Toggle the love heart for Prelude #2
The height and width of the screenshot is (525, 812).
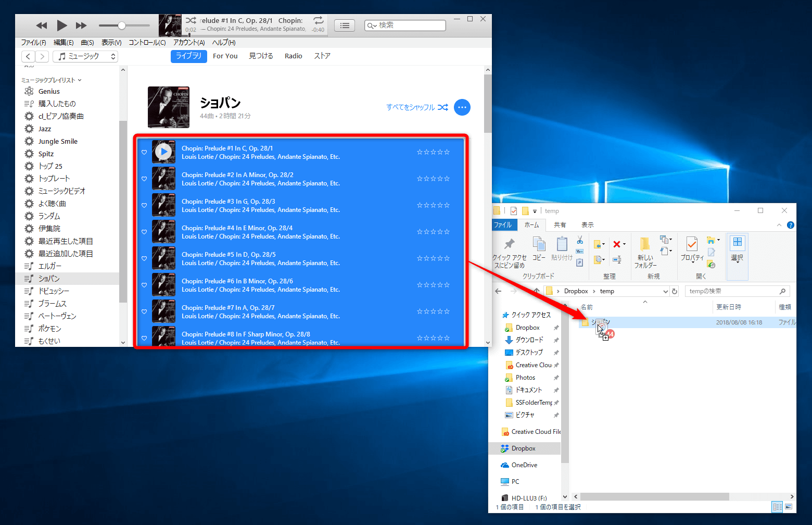click(144, 179)
